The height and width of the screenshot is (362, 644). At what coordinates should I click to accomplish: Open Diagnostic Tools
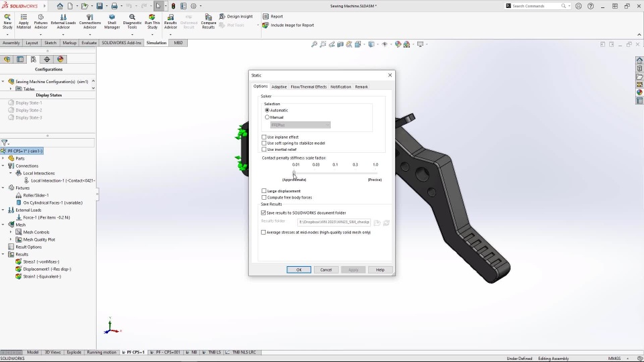(x=132, y=21)
